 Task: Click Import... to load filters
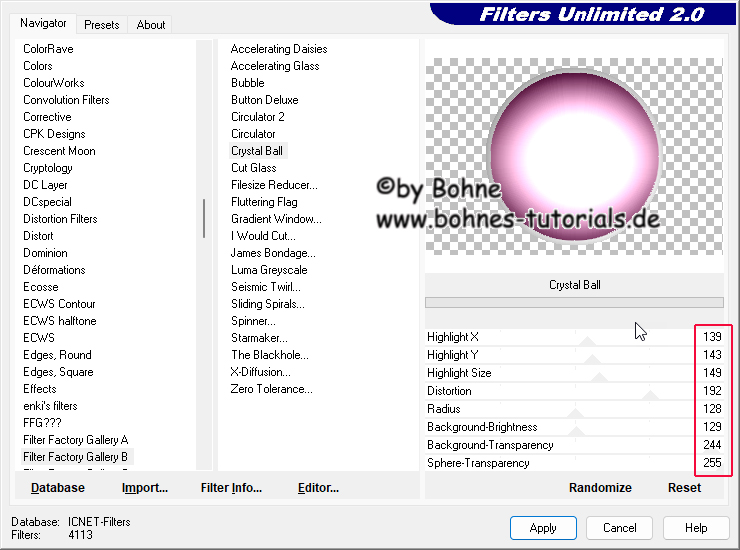[x=145, y=488]
